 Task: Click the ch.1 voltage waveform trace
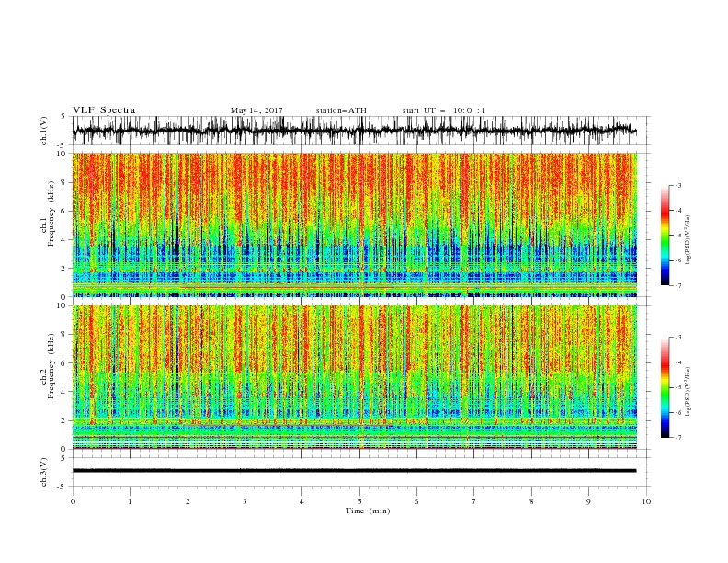click(355, 131)
